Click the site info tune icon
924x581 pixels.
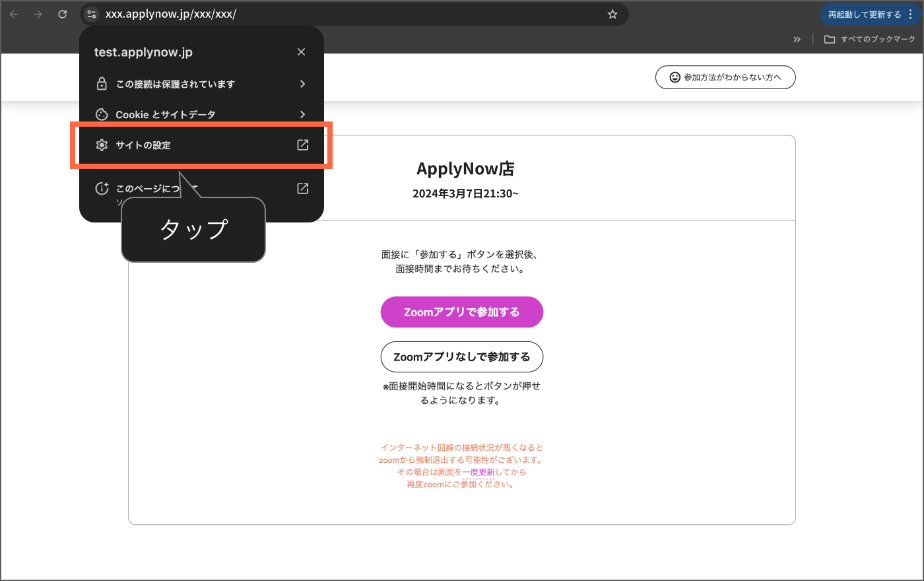[x=92, y=14]
